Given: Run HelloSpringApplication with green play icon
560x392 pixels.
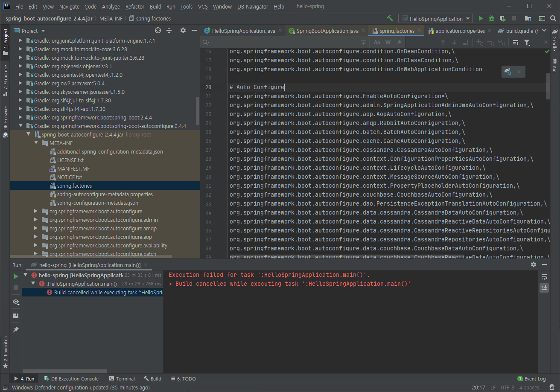Looking at the screenshot, I should pos(481,18).
